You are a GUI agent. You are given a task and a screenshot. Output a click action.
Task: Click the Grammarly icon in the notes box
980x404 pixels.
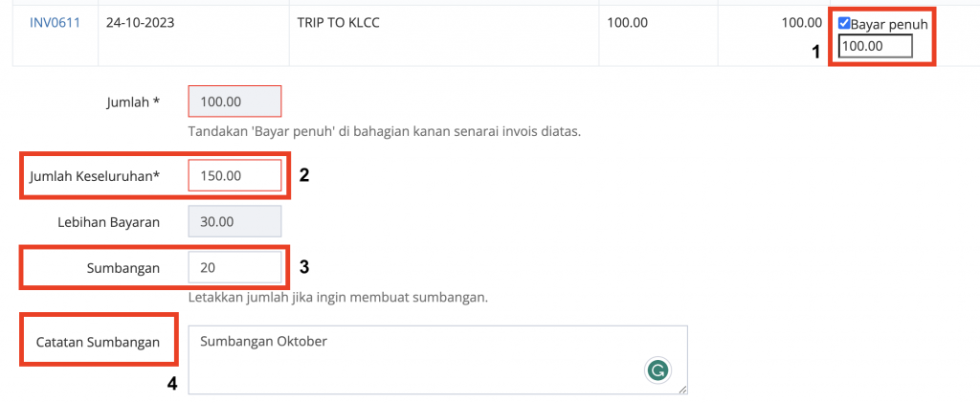click(x=657, y=370)
